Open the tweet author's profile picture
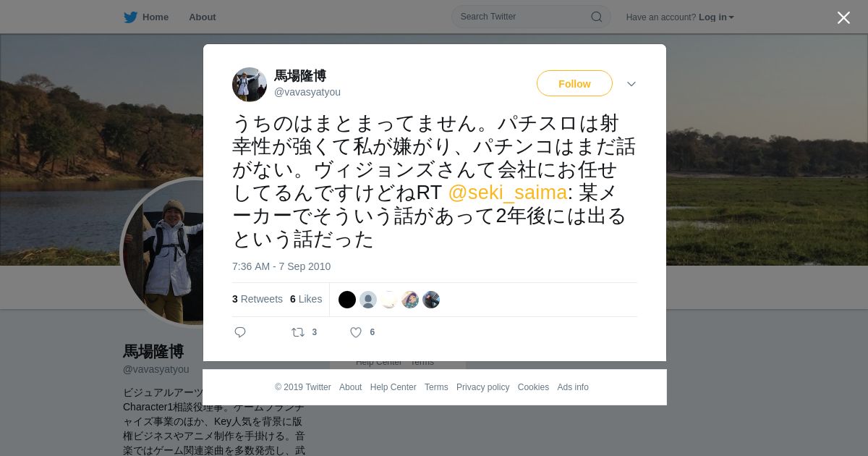Screen dimensions: 868x456 tap(250, 85)
